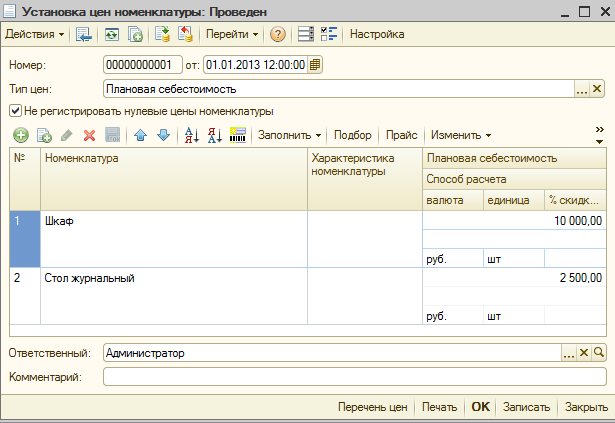Open the calendar picker next to date
Image resolution: width=615 pixels, height=423 pixels.
(x=315, y=65)
